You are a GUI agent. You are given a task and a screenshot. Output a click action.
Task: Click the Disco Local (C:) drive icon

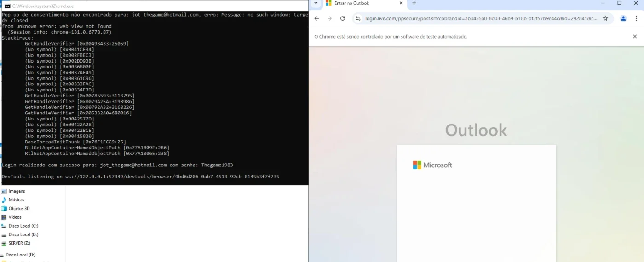(x=4, y=226)
